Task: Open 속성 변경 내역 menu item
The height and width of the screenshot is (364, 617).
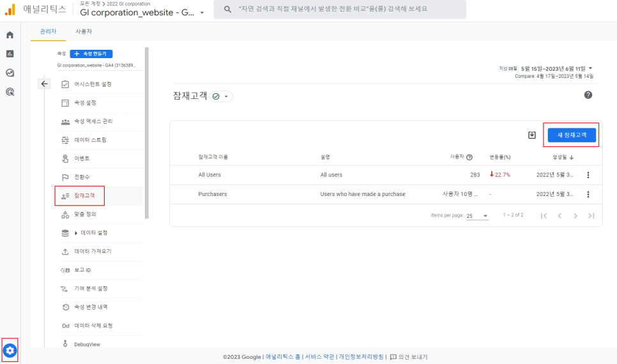Action: [100, 307]
